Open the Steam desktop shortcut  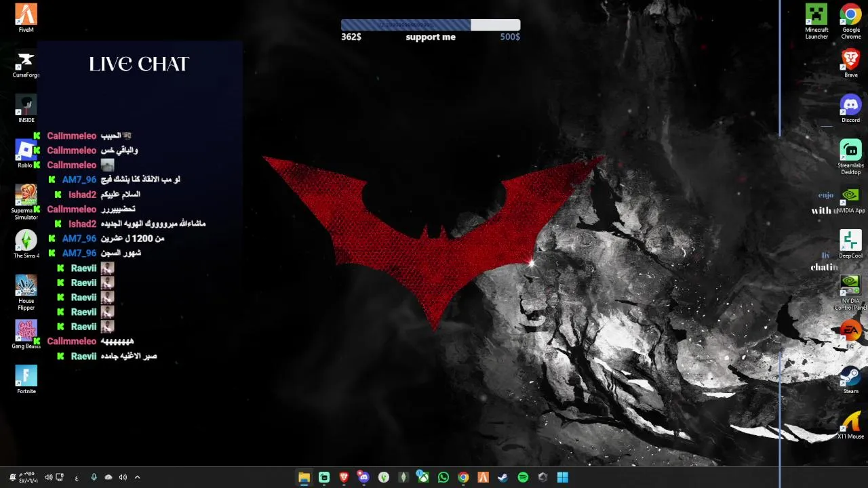tap(850, 380)
